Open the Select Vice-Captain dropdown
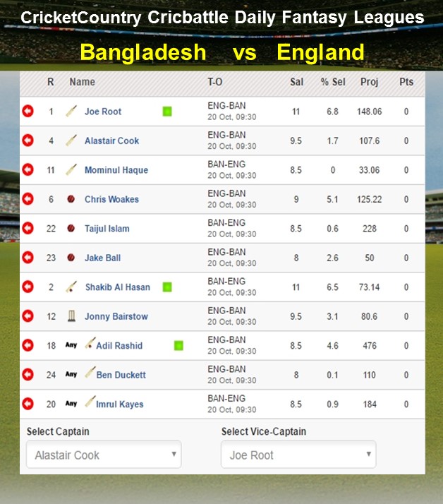The image size is (443, 504). point(298,455)
